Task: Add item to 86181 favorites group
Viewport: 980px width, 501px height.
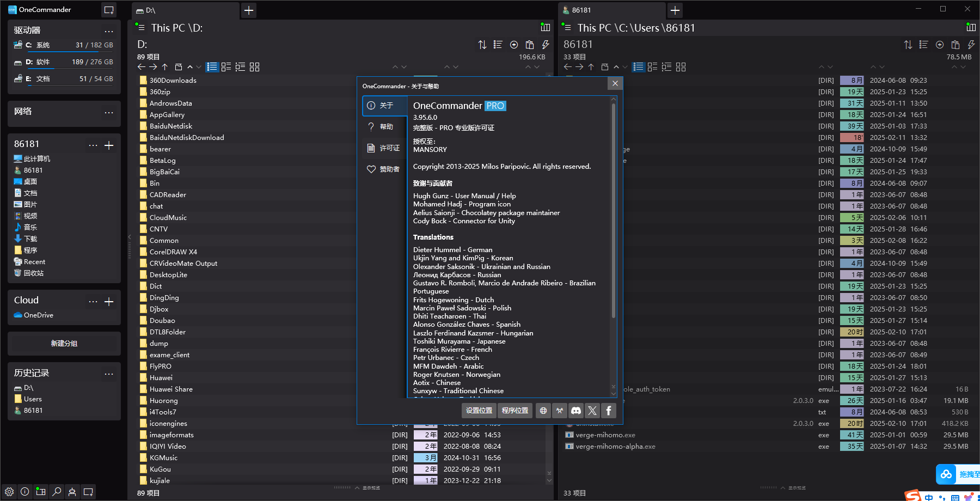Action: [x=109, y=145]
